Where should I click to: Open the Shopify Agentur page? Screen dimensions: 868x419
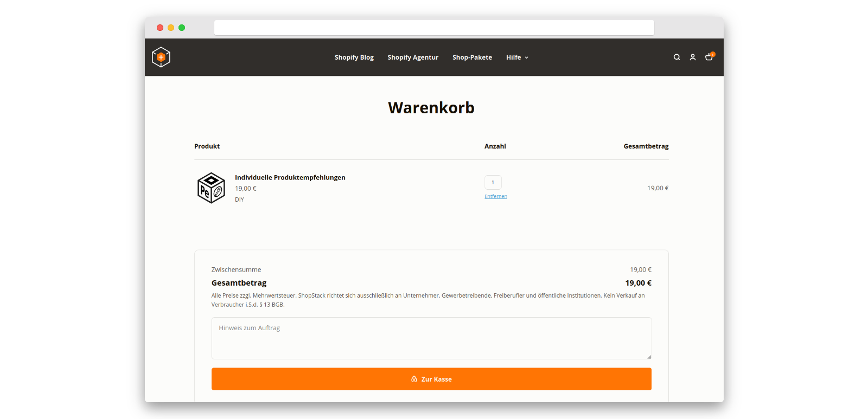tap(413, 57)
